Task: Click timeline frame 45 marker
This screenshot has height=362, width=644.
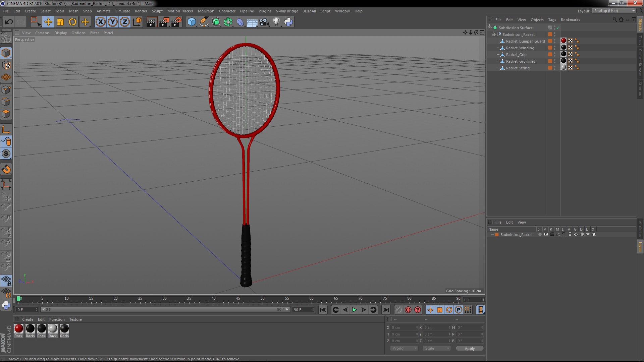Action: (x=238, y=299)
